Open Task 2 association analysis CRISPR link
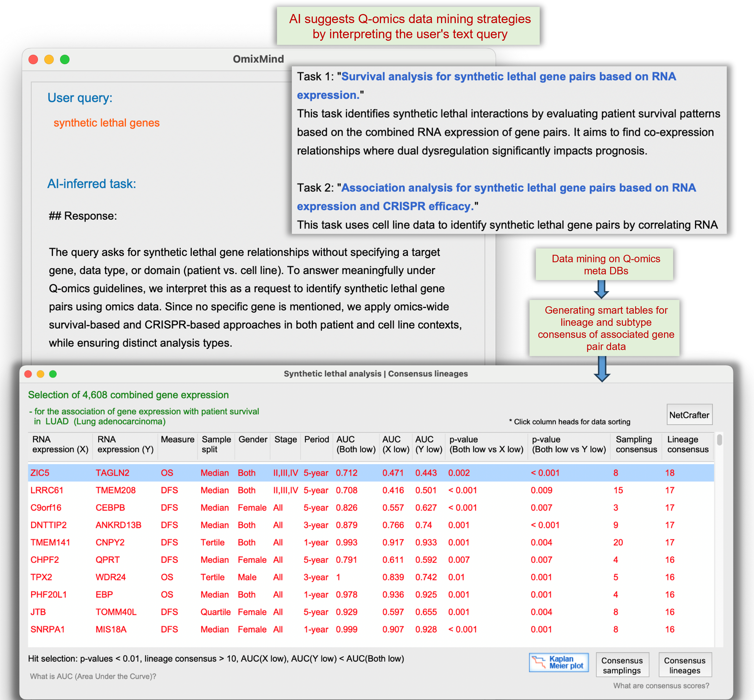 tap(496, 197)
